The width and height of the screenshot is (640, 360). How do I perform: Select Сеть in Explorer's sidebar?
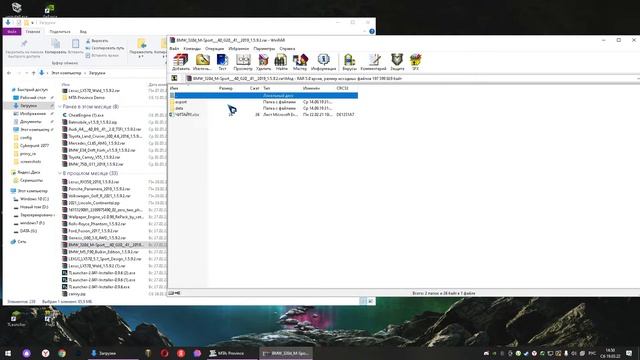click(22, 242)
